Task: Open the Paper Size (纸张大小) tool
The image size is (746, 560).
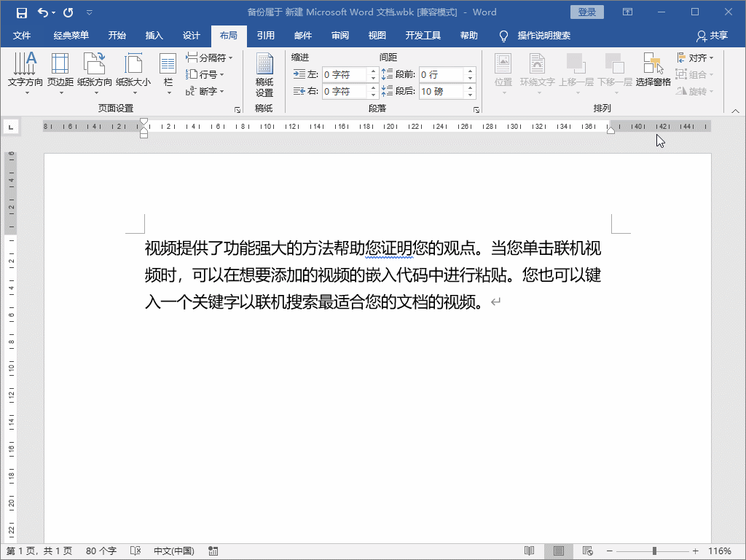Action: click(133, 74)
